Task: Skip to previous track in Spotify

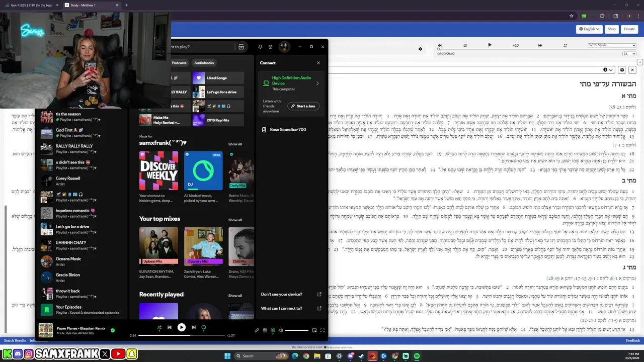Action: coord(170,327)
